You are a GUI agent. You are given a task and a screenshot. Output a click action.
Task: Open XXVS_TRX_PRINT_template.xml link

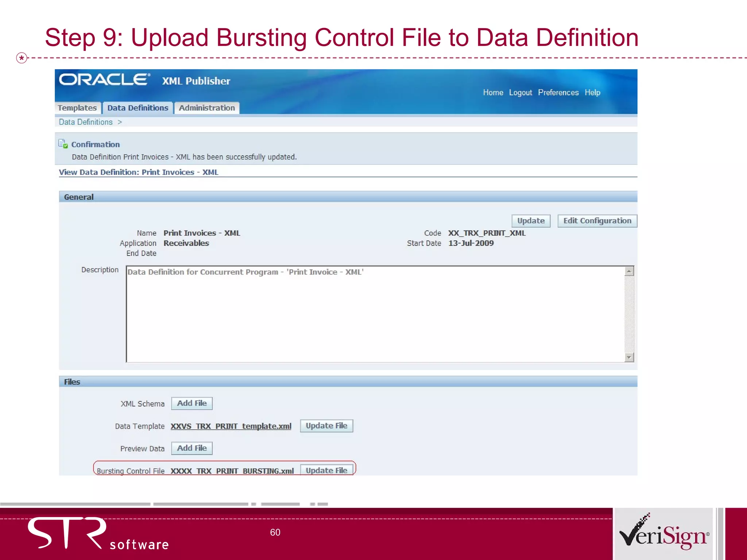[x=231, y=426]
